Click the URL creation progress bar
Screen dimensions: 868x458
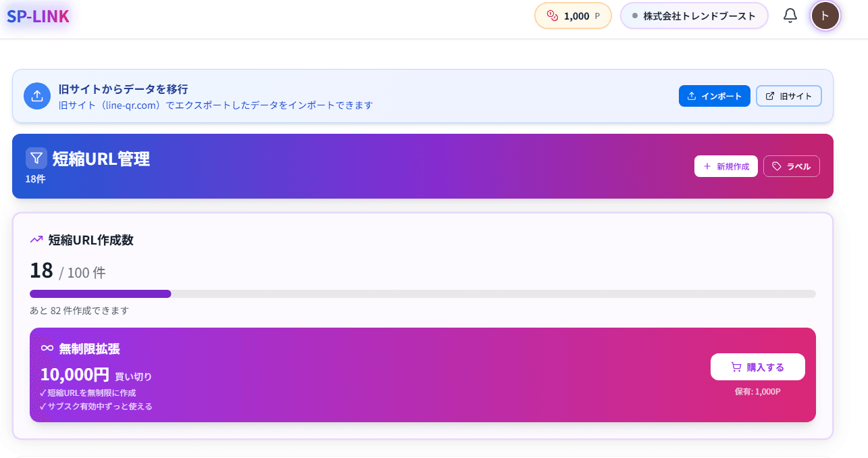pyautogui.click(x=422, y=294)
